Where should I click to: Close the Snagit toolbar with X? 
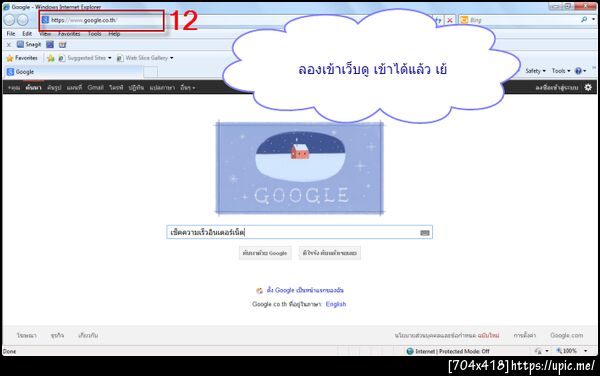point(9,45)
